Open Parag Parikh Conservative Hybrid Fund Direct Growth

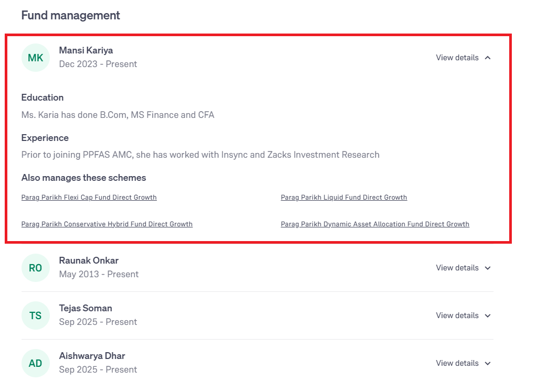(107, 224)
